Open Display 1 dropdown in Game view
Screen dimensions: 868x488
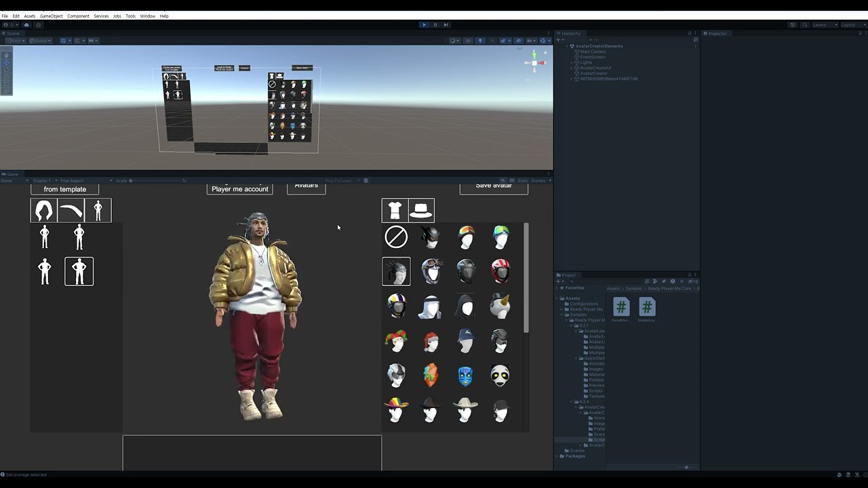[45, 180]
